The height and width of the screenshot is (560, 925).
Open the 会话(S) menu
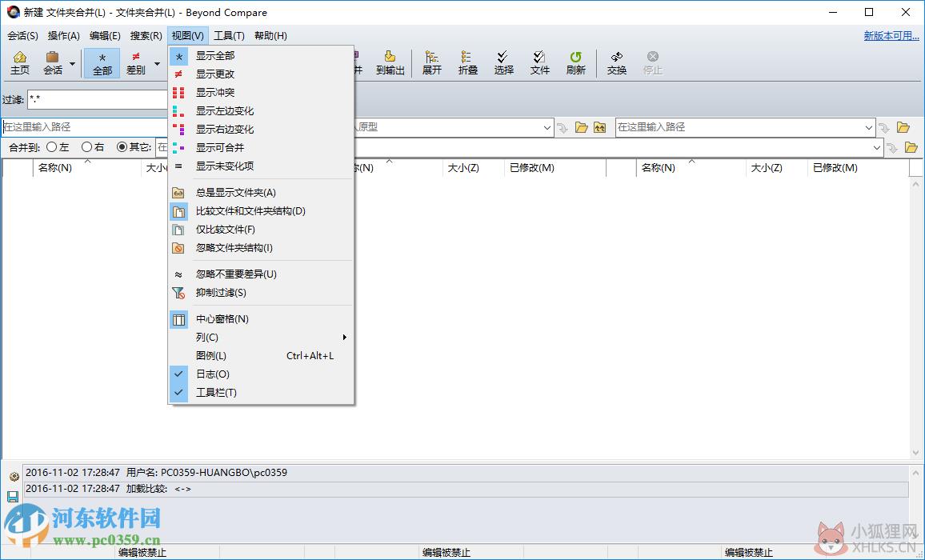click(x=22, y=36)
